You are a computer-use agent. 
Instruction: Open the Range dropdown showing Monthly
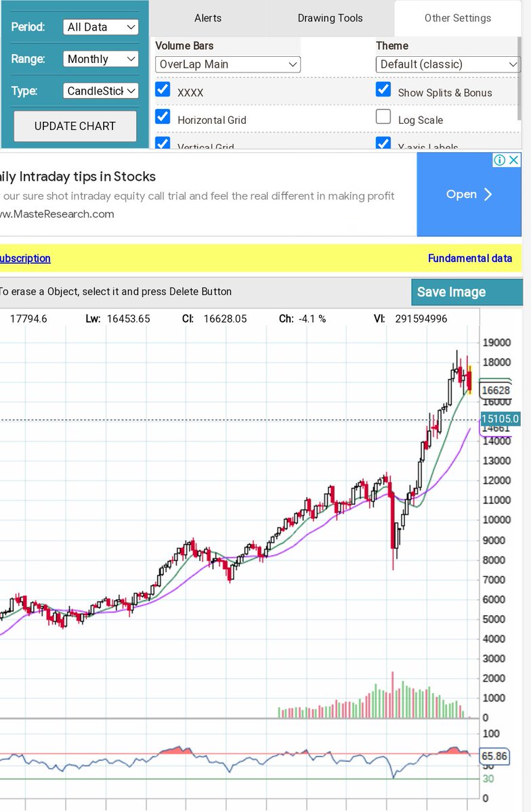tap(101, 59)
